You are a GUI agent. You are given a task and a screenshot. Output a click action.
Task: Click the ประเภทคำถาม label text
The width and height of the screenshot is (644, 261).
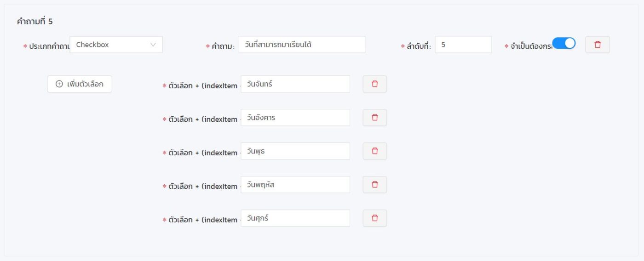(49, 46)
